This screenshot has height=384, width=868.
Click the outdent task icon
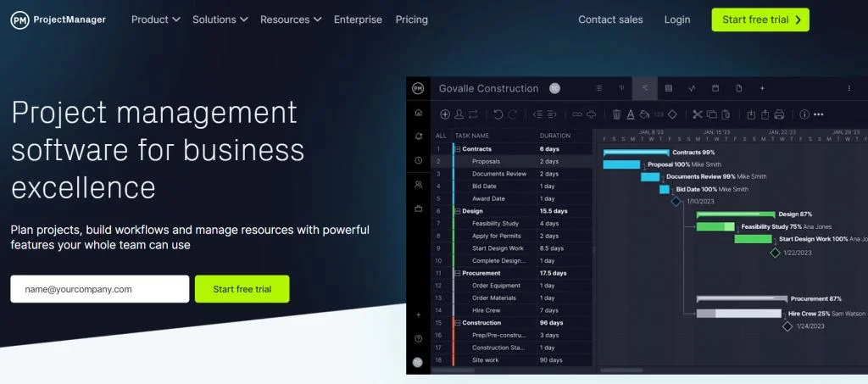pyautogui.click(x=537, y=114)
